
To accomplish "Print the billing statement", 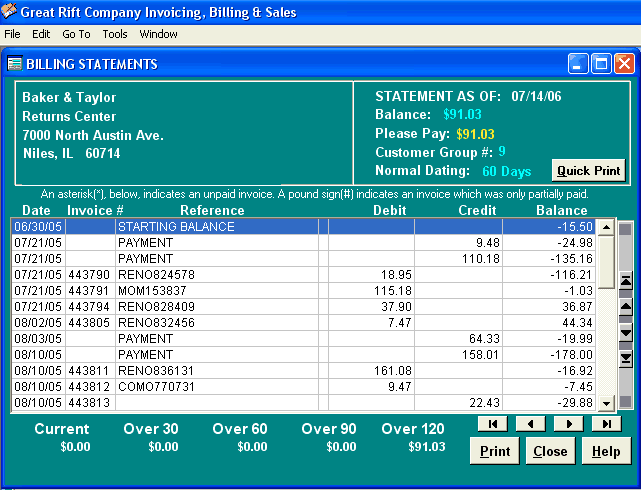I will [x=495, y=451].
